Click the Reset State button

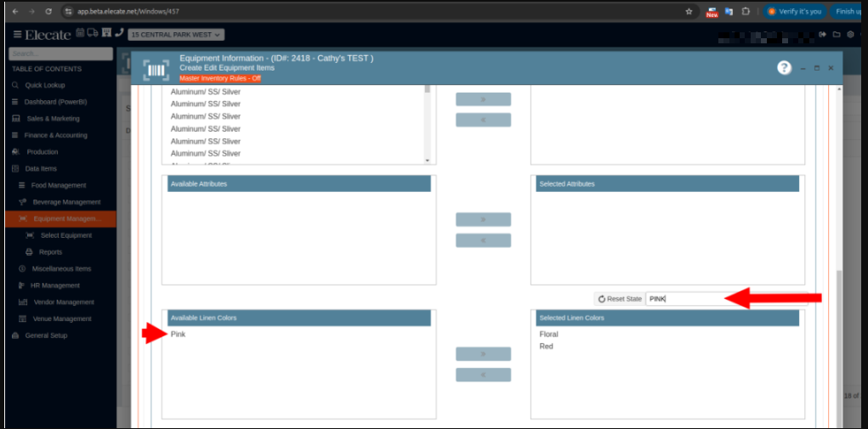620,299
